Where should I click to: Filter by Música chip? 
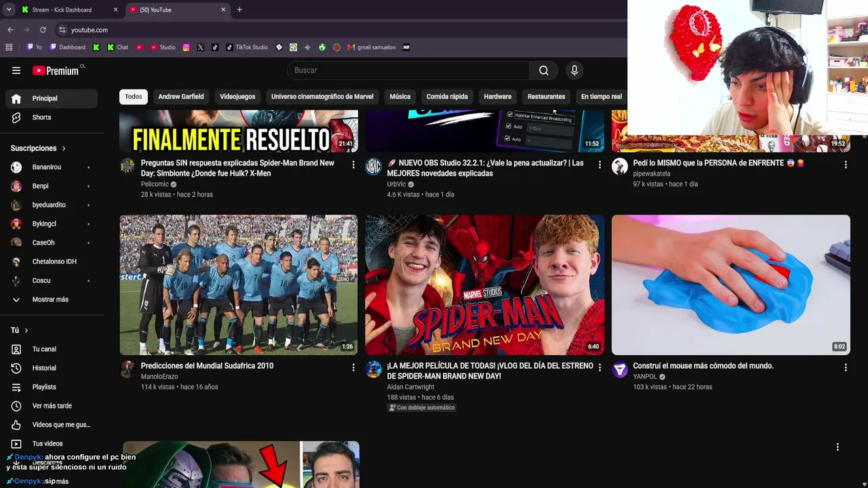400,96
